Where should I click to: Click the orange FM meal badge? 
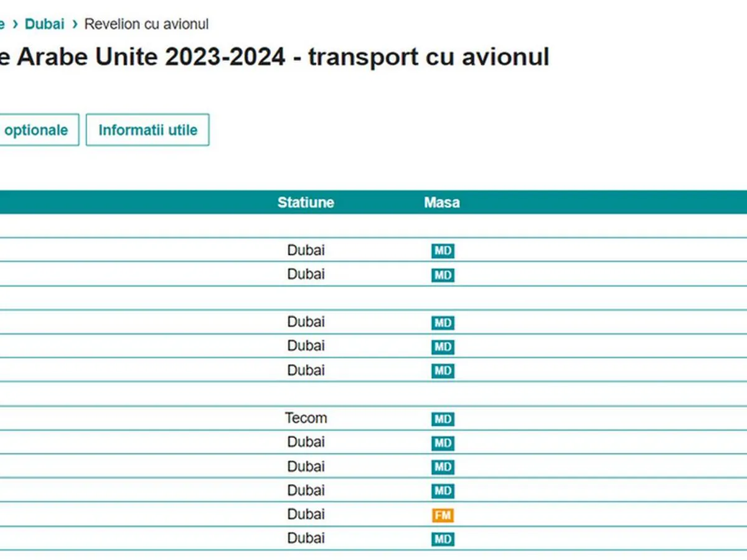coord(443,515)
